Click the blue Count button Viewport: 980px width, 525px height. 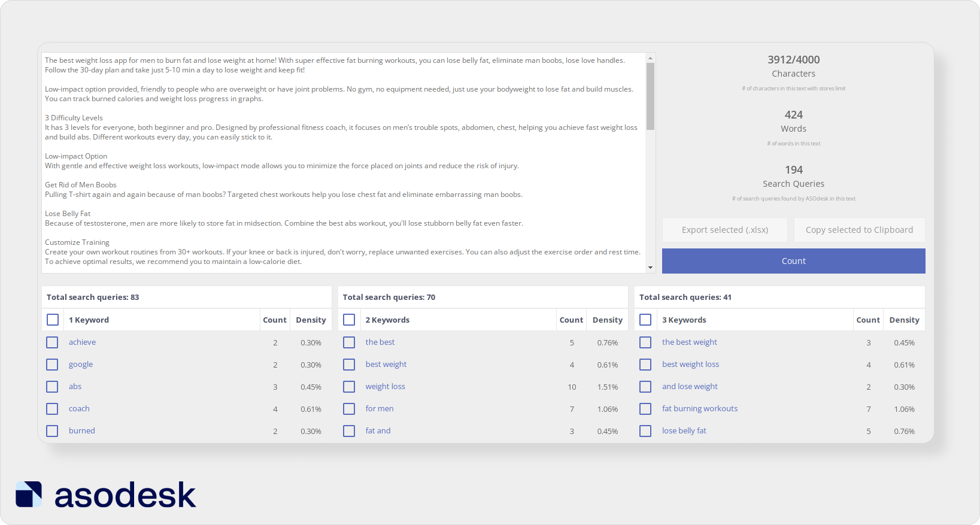[793, 261]
